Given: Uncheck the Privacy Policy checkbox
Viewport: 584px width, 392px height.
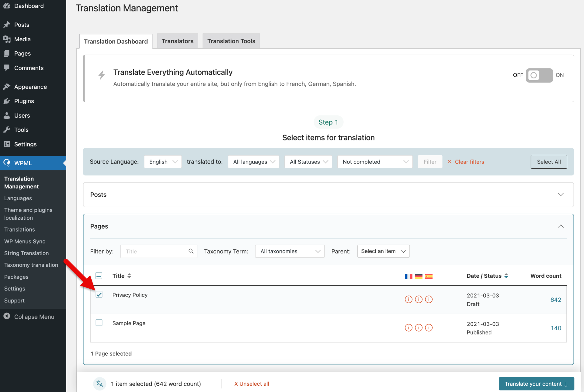Looking at the screenshot, I should pyautogui.click(x=99, y=294).
